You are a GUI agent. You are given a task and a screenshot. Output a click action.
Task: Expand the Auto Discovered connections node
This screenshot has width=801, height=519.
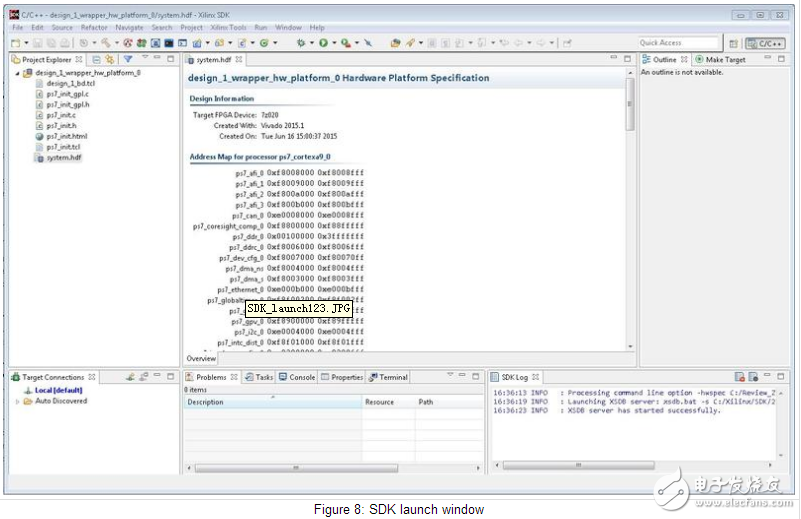click(x=19, y=401)
